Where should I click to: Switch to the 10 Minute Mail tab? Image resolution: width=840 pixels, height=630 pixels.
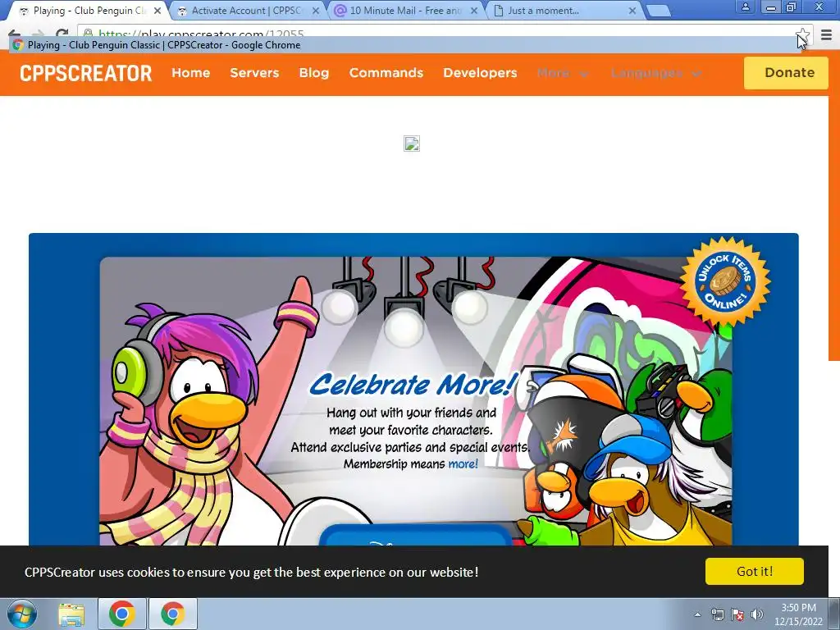[x=404, y=10]
